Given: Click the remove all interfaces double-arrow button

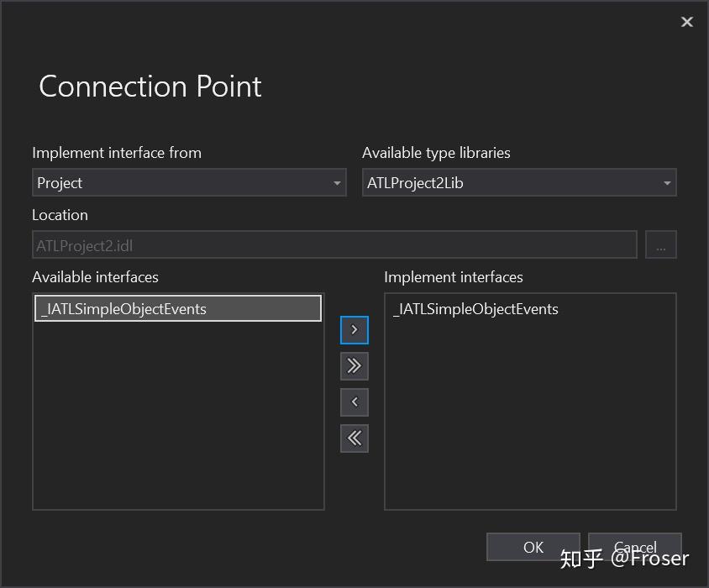Looking at the screenshot, I should click(x=354, y=438).
